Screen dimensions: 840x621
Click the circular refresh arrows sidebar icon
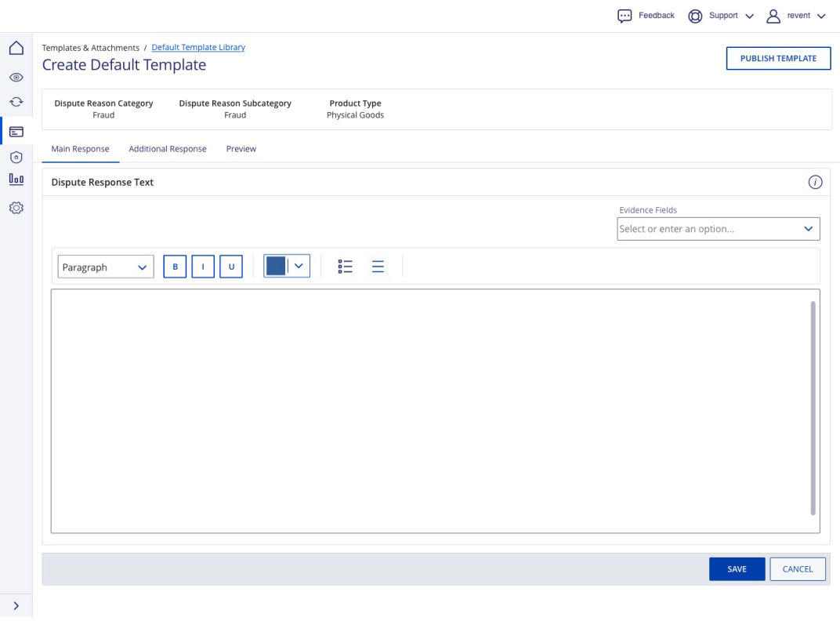[x=16, y=102]
